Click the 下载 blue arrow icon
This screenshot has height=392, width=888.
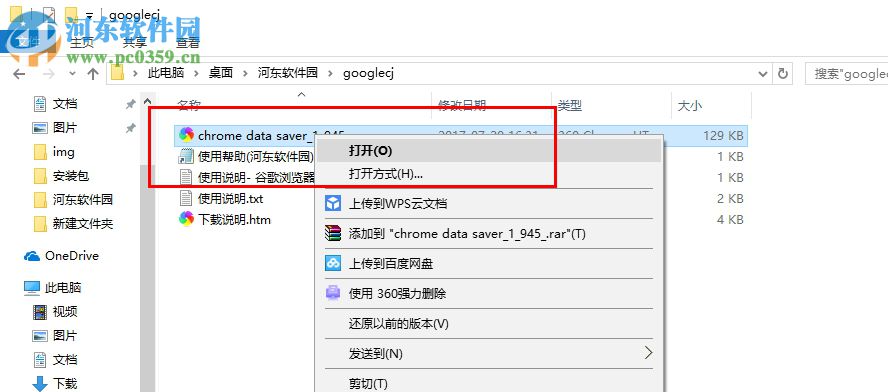(x=40, y=384)
